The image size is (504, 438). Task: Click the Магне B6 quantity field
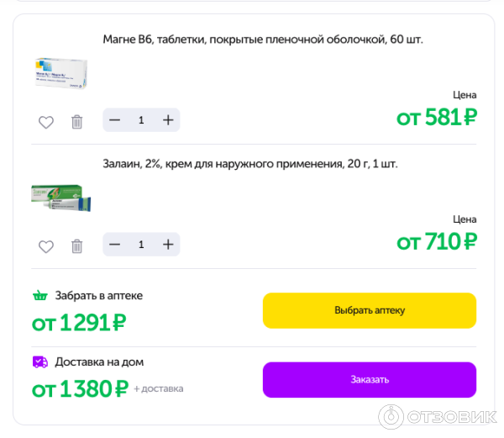141,120
